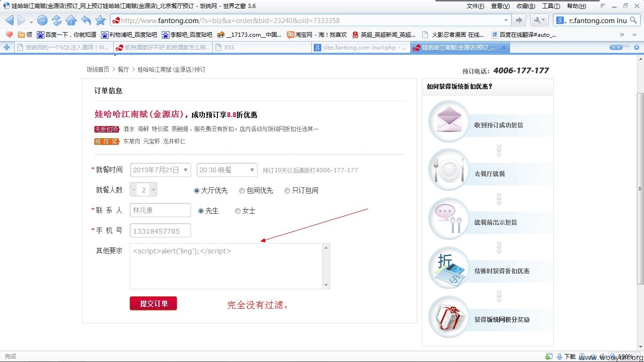This screenshot has height=362, width=644.
Task: Submit the order with 提交订单
Action: [x=153, y=303]
